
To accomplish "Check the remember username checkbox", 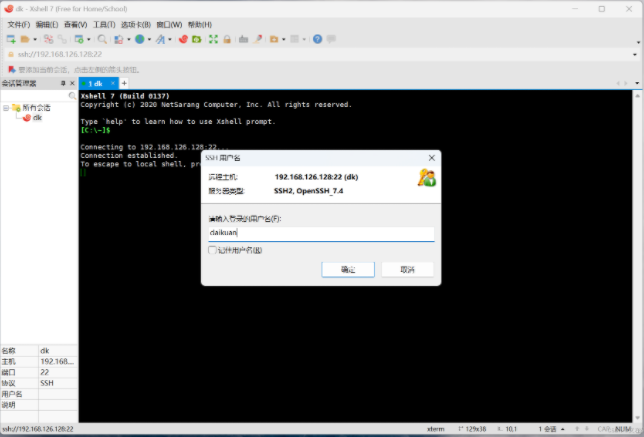I will (x=212, y=250).
